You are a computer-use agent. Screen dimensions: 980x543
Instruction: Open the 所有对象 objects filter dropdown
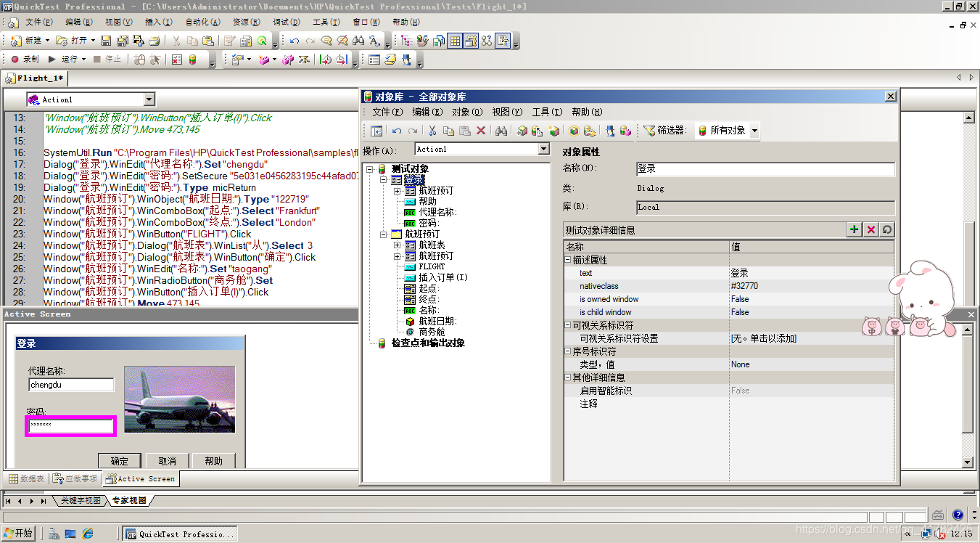pyautogui.click(x=753, y=130)
